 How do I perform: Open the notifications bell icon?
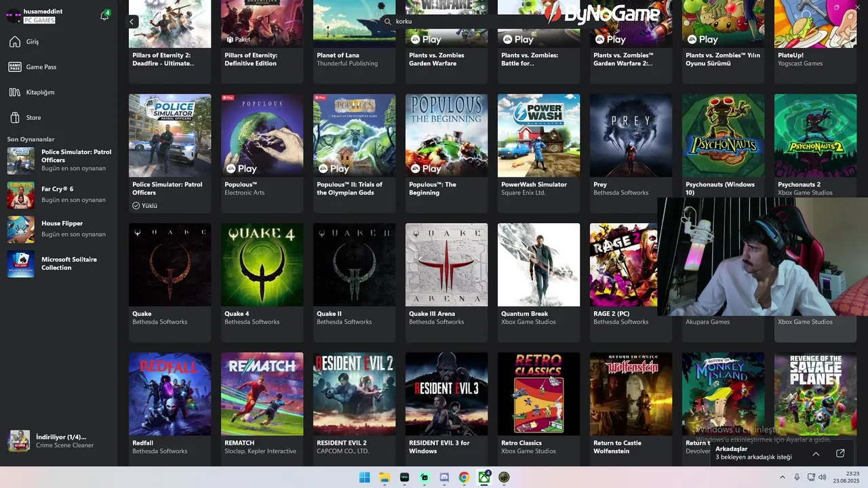pos(104,16)
